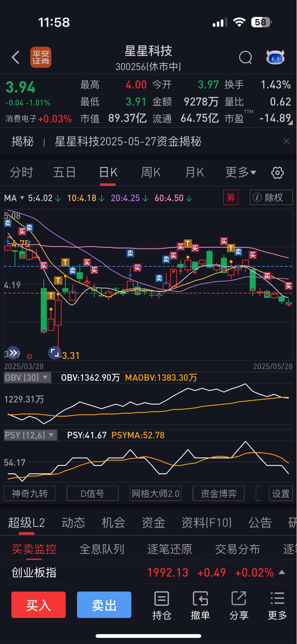The image size is (297, 644).
Task: Select 买卖监控 sub-tab
Action: [x=34, y=549]
